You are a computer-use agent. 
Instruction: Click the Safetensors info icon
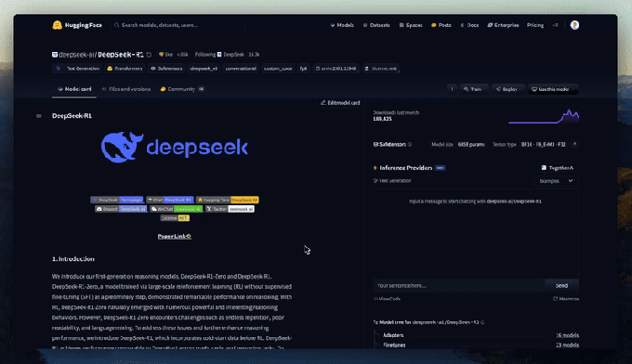click(x=410, y=144)
